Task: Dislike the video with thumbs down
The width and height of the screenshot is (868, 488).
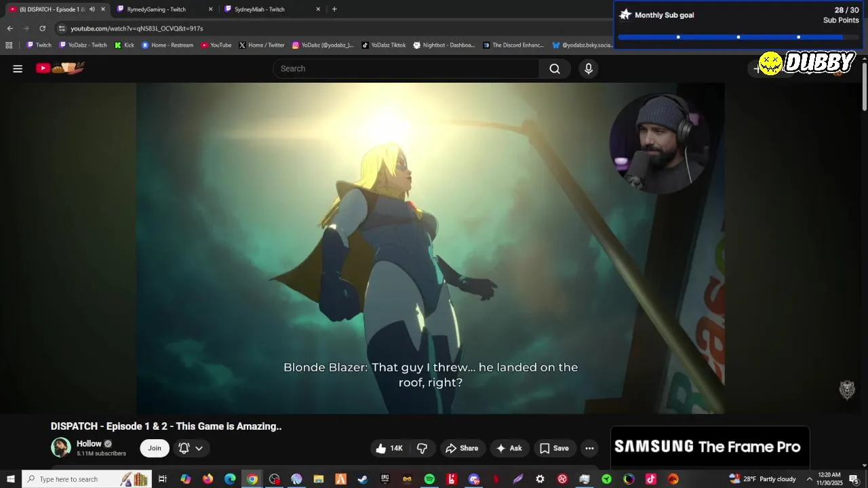Action: (x=422, y=448)
